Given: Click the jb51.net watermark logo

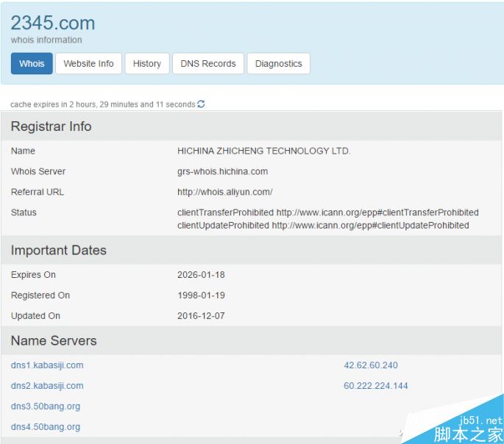Looking at the screenshot, I should point(469,428).
